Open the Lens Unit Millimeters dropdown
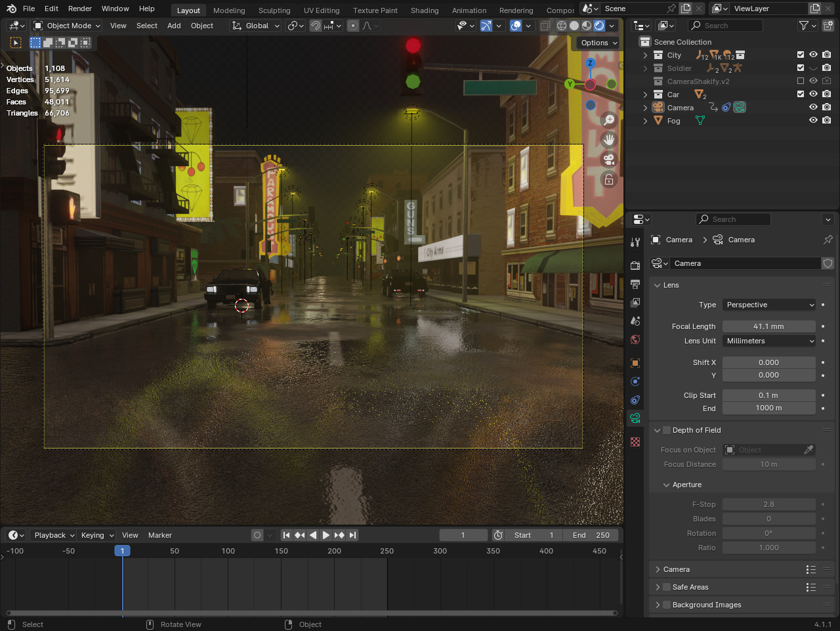The image size is (840, 631). pos(769,341)
